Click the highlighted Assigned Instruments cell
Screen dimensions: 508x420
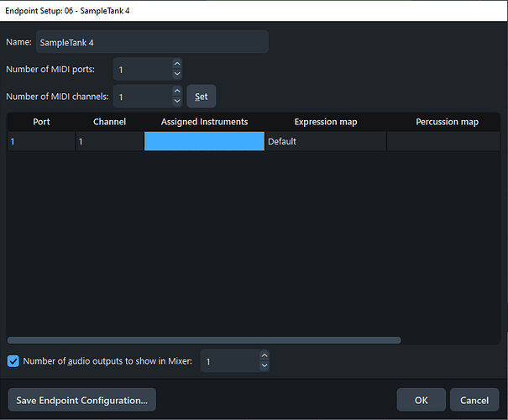coord(204,141)
